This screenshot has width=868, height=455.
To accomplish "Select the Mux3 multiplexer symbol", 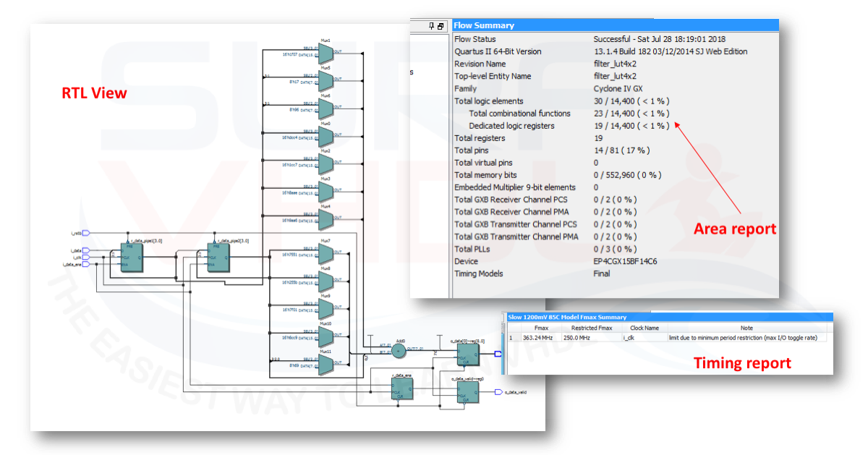I will point(325,191).
